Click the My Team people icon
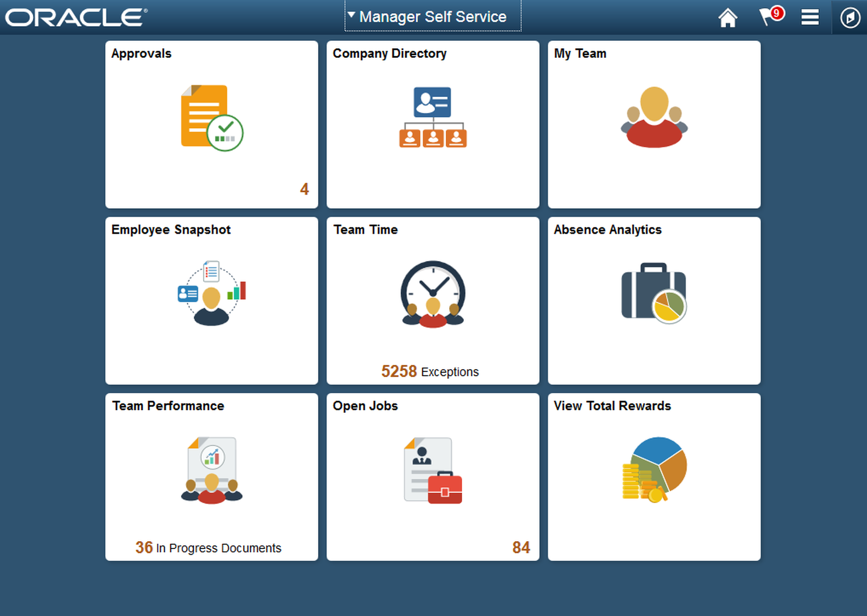 654,117
